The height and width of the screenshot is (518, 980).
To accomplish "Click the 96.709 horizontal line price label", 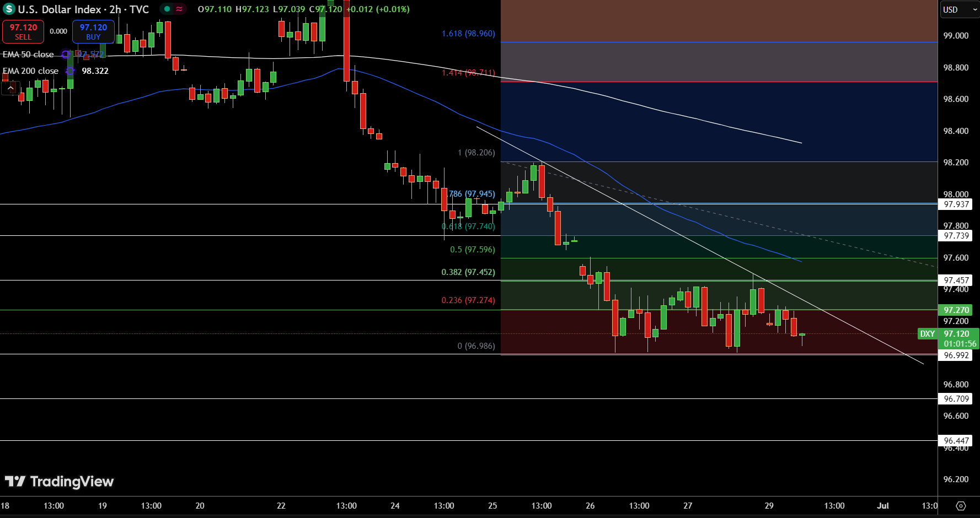I will (956, 399).
